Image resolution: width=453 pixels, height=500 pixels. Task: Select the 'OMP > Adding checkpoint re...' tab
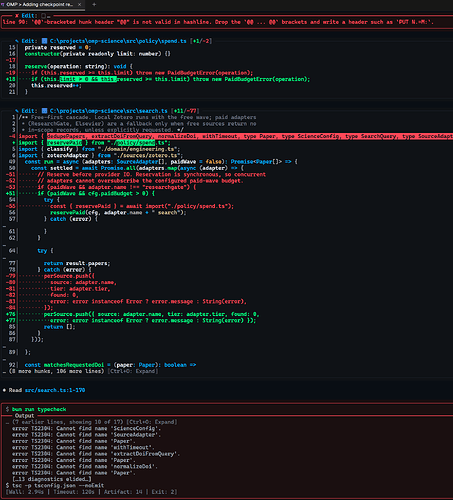(42, 4)
